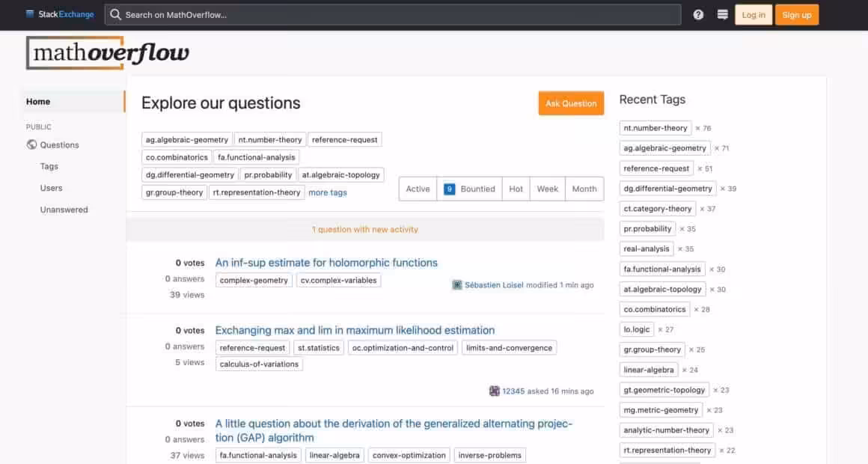Image resolution: width=868 pixels, height=464 pixels.
Task: Open the Stack Exchange site switcher icon
Action: (722, 15)
